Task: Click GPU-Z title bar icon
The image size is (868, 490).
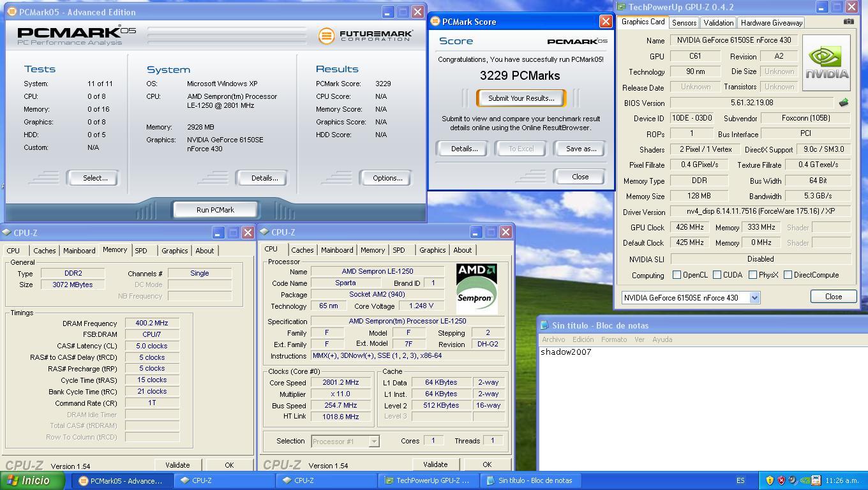Action: point(621,7)
